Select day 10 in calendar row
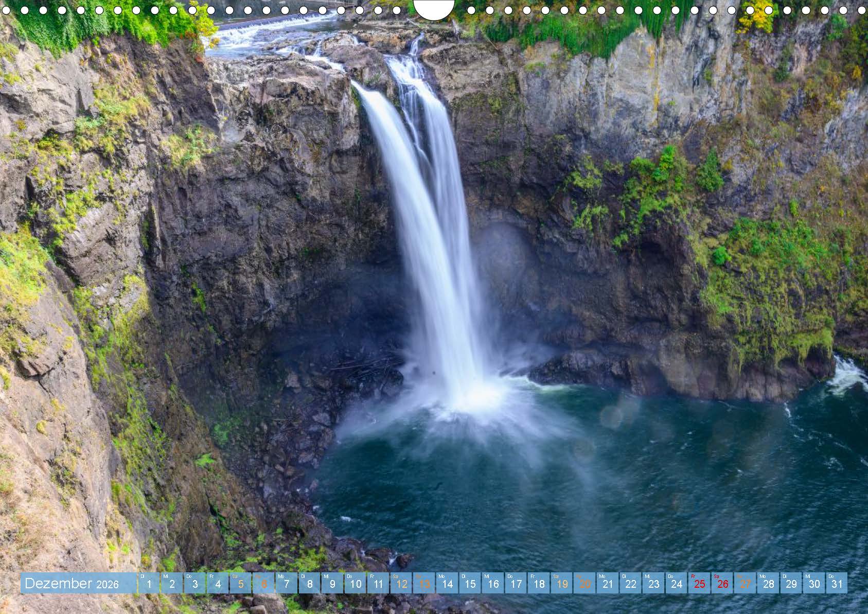The image size is (868, 614). [355, 583]
